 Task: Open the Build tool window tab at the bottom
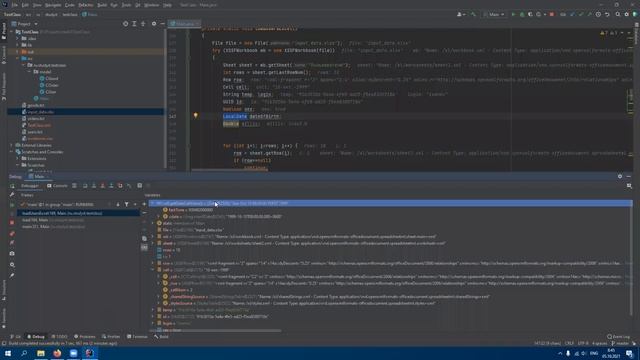[x=161, y=337]
